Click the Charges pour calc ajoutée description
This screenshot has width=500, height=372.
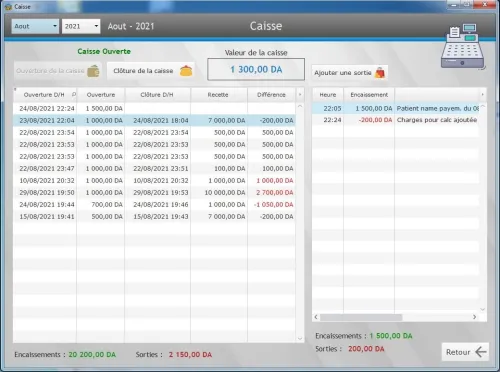point(437,120)
